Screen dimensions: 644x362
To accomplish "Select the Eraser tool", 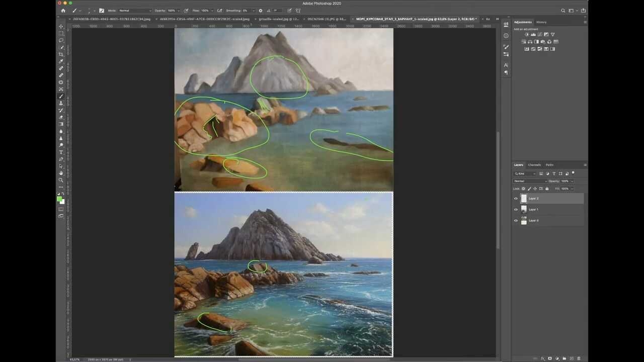I will [61, 117].
